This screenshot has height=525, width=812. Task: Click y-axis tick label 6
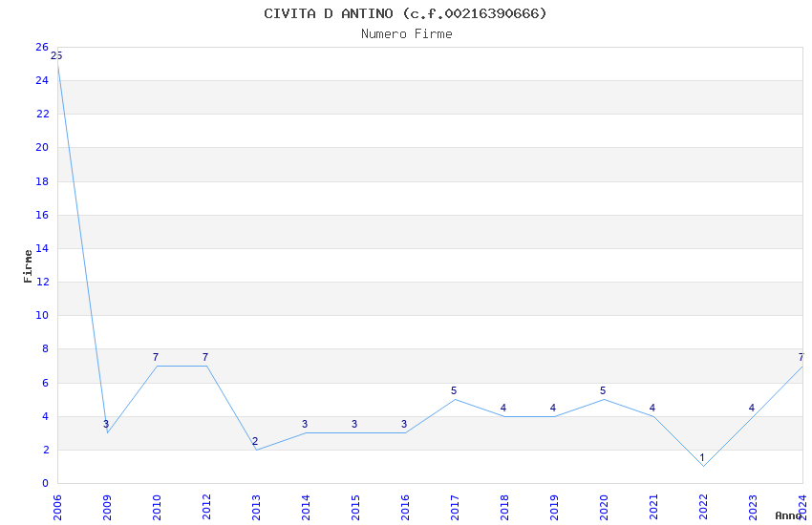pos(46,383)
